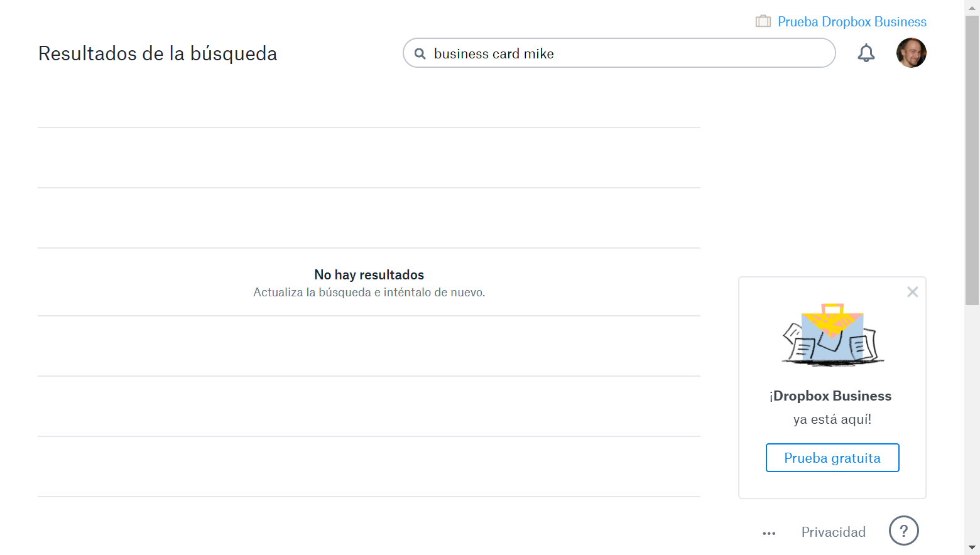Close the Dropbox Business promo card
This screenshot has width=980, height=555.
[x=912, y=292]
